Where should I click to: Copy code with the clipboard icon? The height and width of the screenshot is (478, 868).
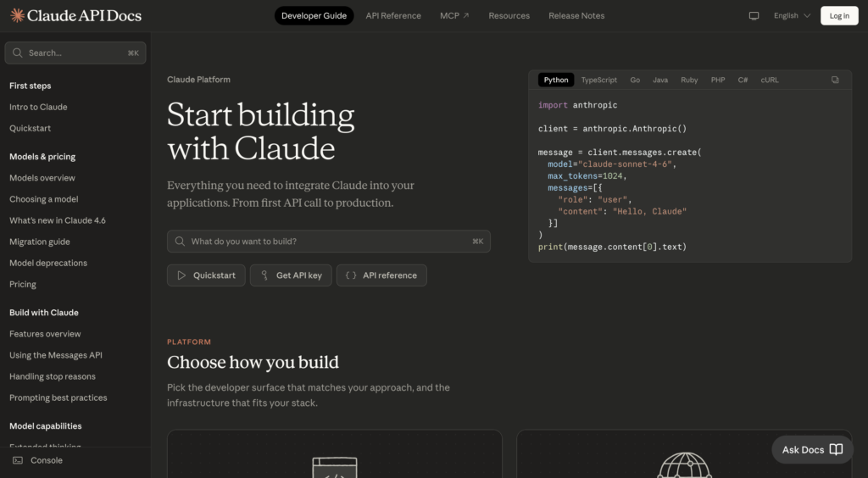835,80
